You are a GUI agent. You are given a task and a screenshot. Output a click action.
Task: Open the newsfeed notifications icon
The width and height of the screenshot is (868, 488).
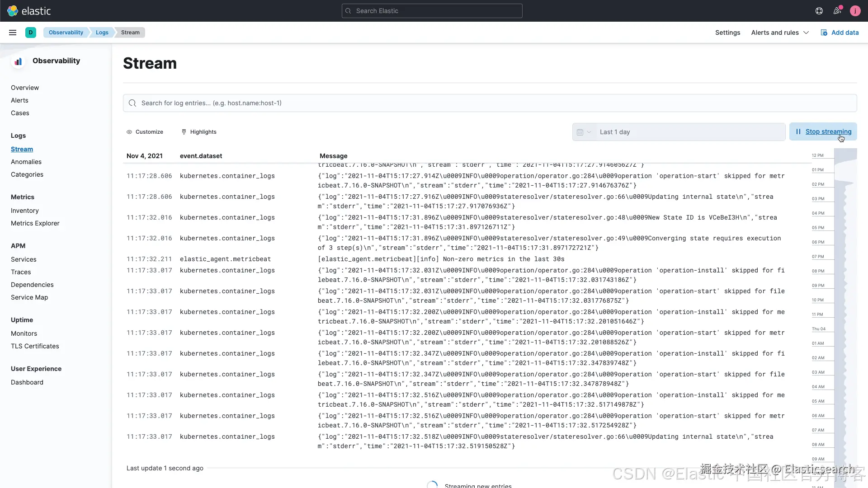[837, 11]
